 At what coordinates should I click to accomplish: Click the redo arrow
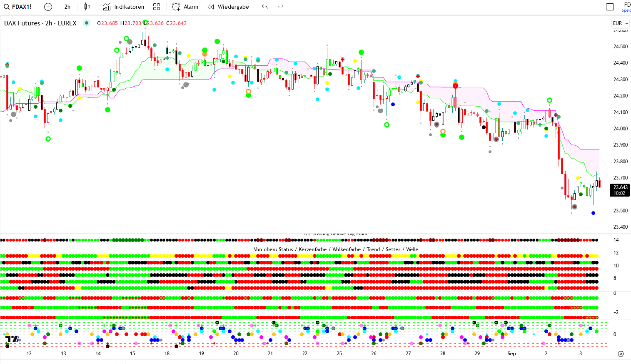coord(280,7)
